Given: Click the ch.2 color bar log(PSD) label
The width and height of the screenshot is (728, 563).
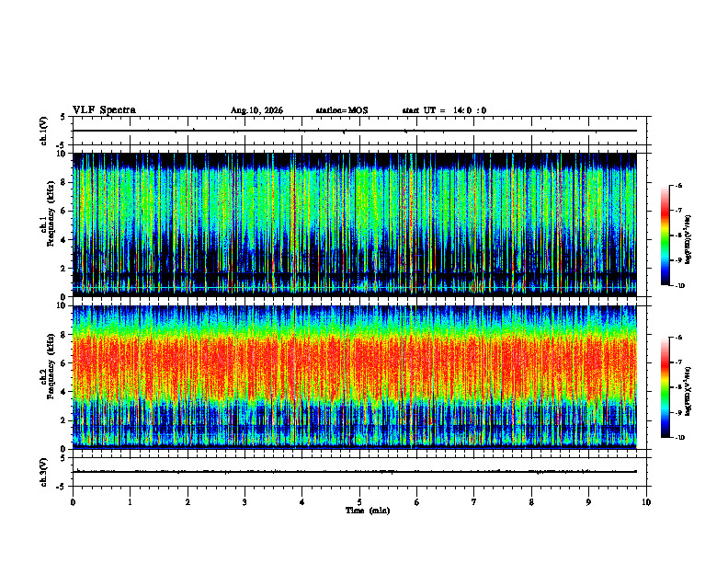Looking at the screenshot, I should point(688,392).
